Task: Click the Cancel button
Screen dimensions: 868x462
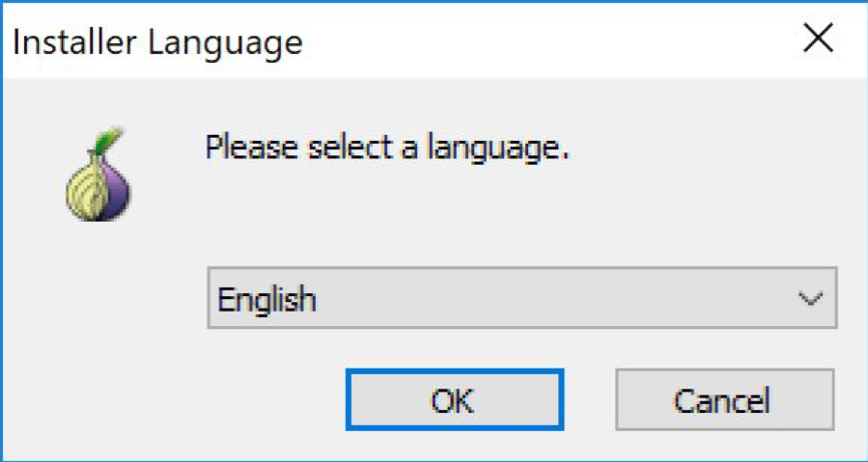Action: (724, 399)
